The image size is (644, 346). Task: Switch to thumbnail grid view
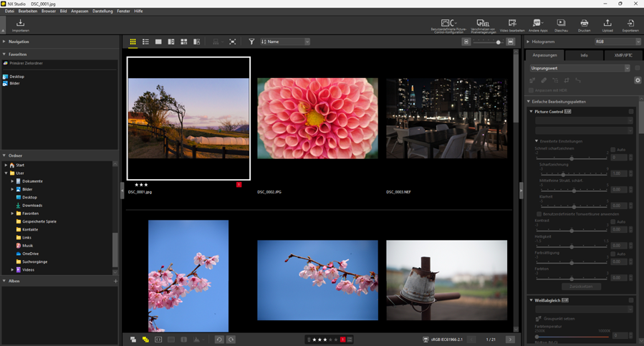click(133, 42)
